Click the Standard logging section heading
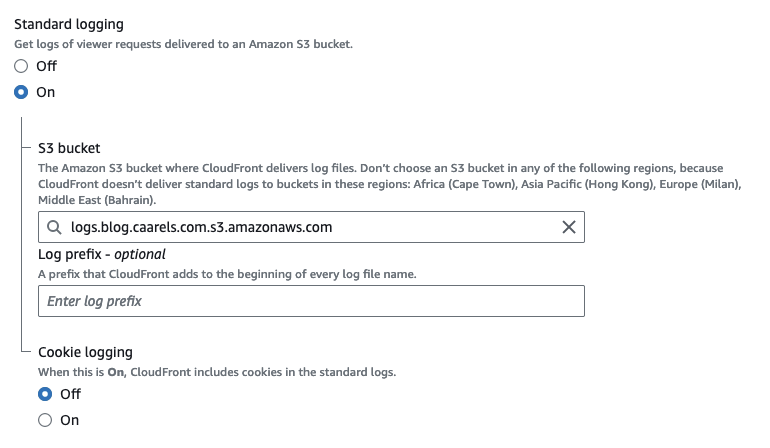Viewport: 770px width, 448px height. [x=76, y=22]
